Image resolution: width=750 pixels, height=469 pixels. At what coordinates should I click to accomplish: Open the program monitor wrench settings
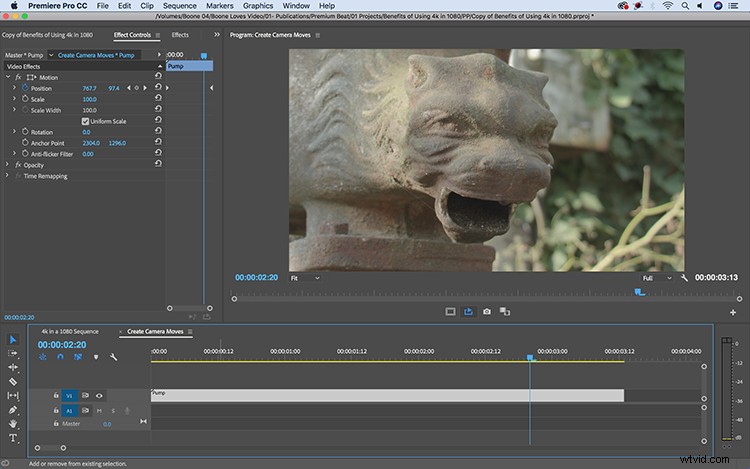click(x=684, y=278)
